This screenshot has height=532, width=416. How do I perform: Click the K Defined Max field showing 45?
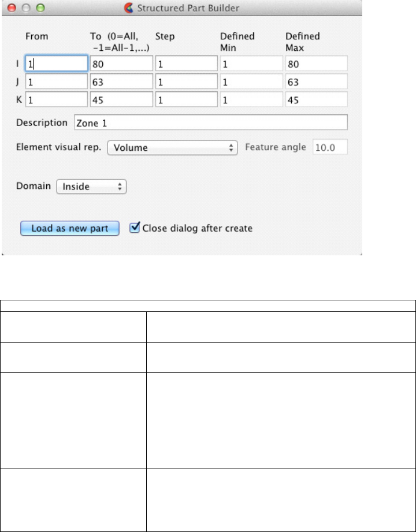pos(316,99)
